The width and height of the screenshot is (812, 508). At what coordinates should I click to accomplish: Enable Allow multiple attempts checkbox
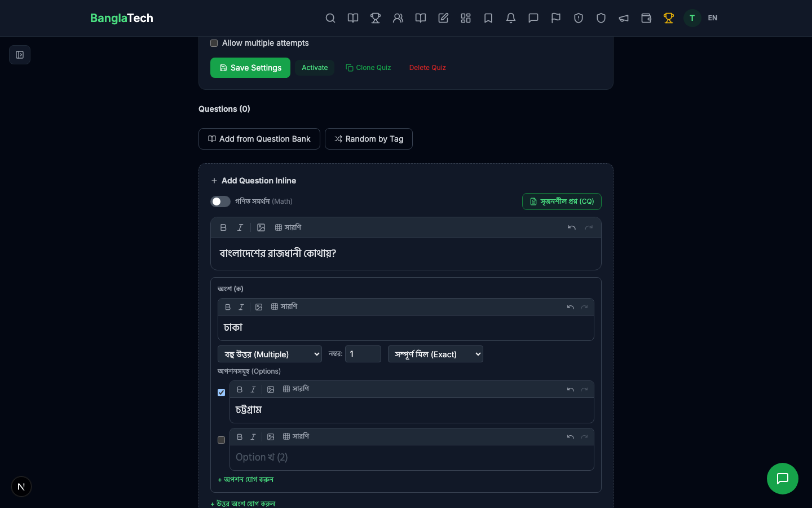point(214,43)
